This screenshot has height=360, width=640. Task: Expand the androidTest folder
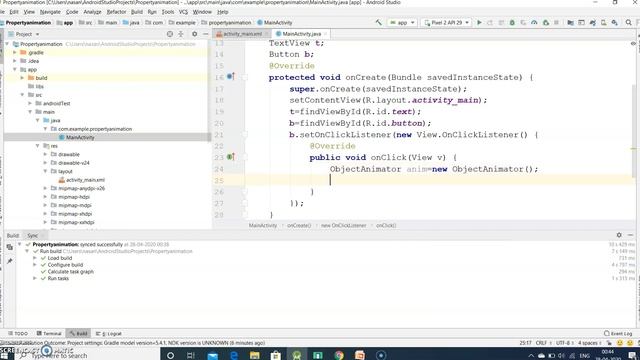[30, 103]
